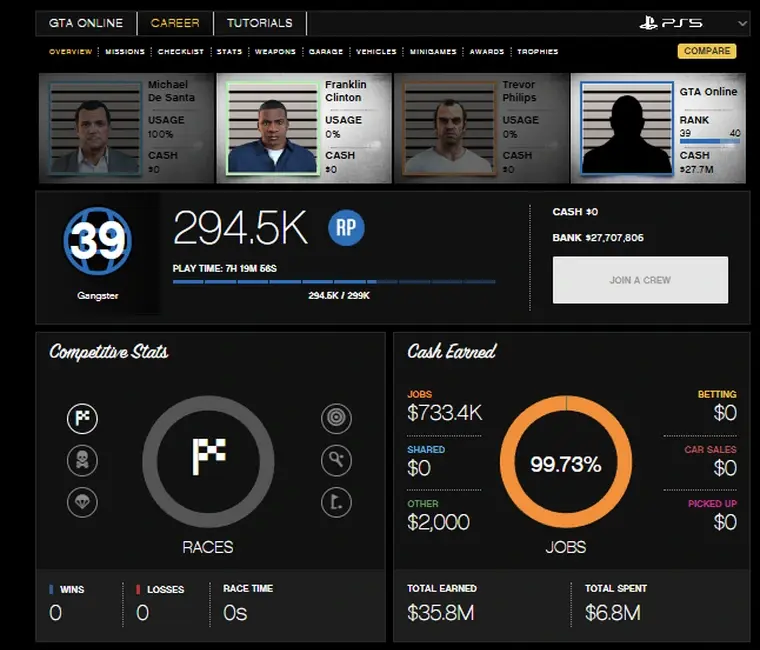Click the Losses 0 stat

point(159,605)
